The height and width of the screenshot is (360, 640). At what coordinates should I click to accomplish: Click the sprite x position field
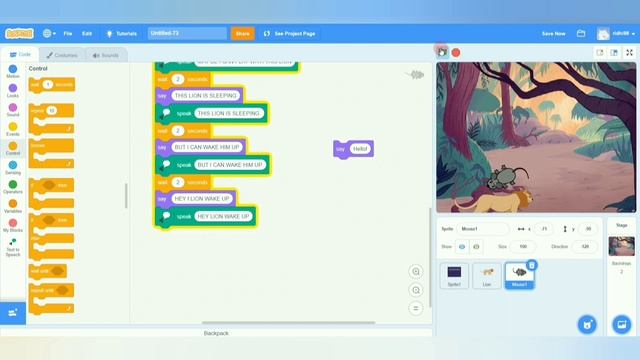544,229
